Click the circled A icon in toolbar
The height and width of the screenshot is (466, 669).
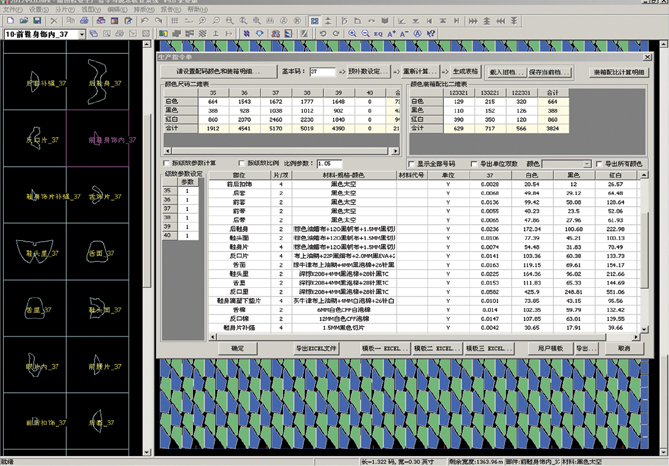(417, 33)
